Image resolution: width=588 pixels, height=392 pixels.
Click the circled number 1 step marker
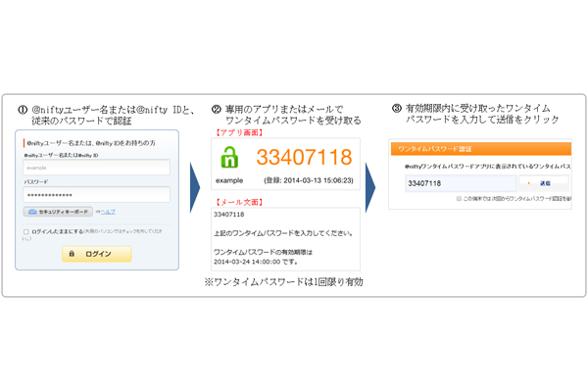(x=22, y=106)
